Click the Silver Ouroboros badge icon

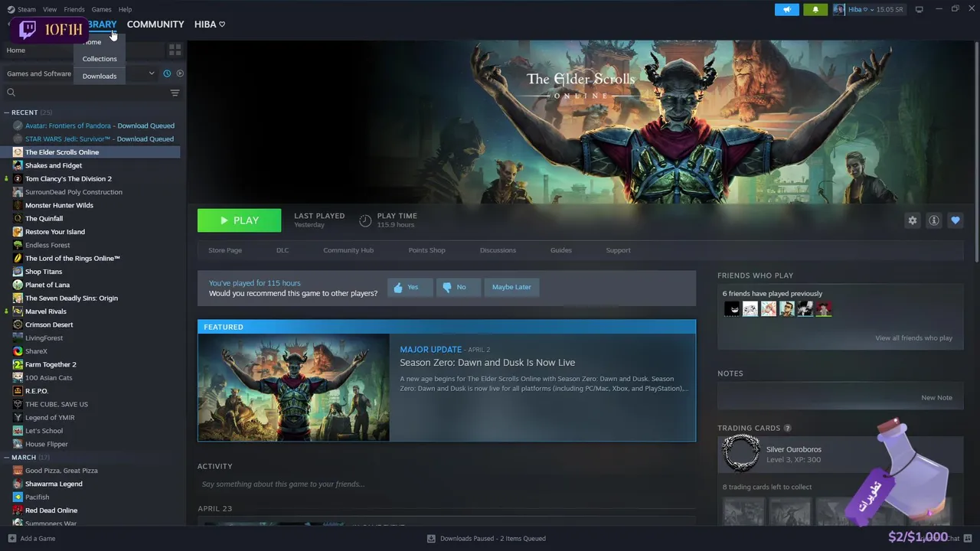point(741,454)
